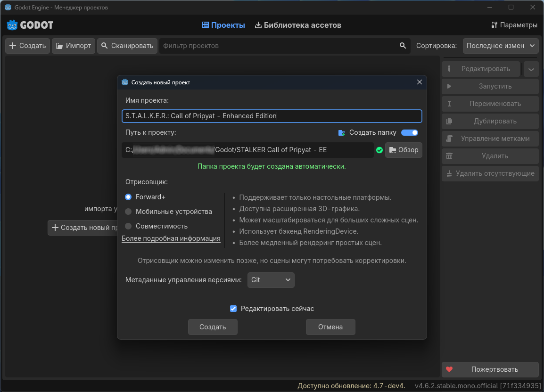Click Доступно обновление: 4.7-dev4 link

(x=352, y=386)
